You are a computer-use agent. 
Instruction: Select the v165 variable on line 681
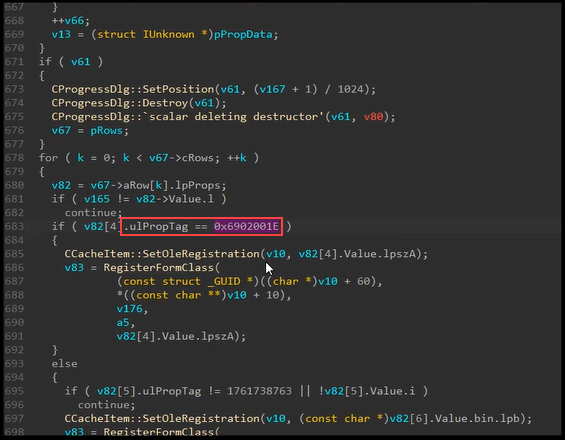coord(97,199)
